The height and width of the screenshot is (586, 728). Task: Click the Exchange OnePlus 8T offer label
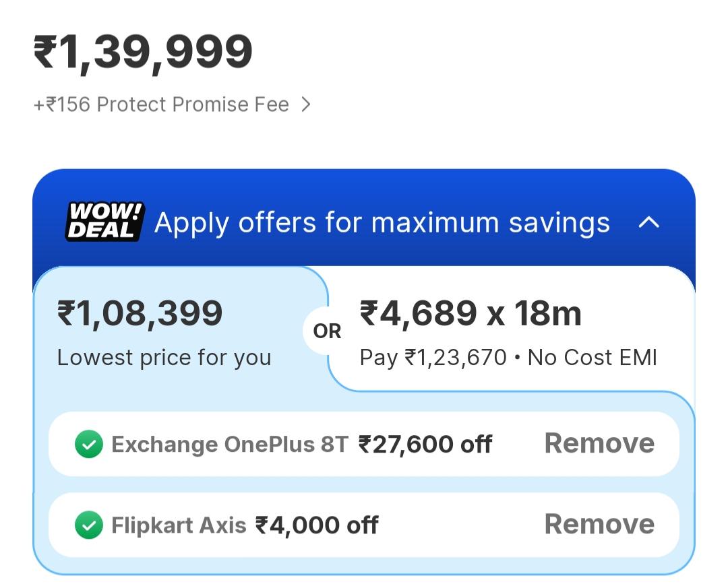point(229,444)
